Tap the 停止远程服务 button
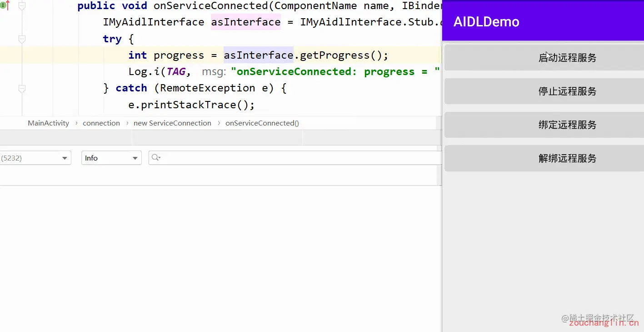The height and width of the screenshot is (332, 644). tap(544, 91)
